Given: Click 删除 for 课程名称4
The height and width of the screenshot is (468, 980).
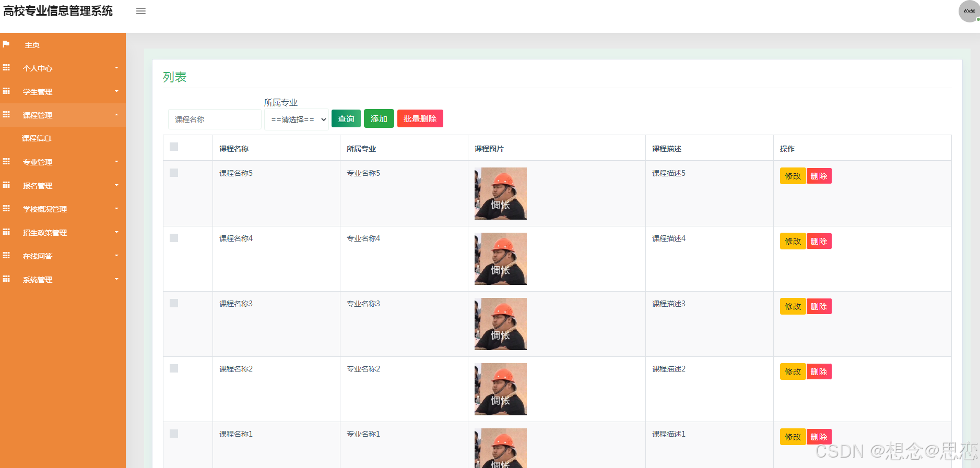Looking at the screenshot, I should coord(819,241).
